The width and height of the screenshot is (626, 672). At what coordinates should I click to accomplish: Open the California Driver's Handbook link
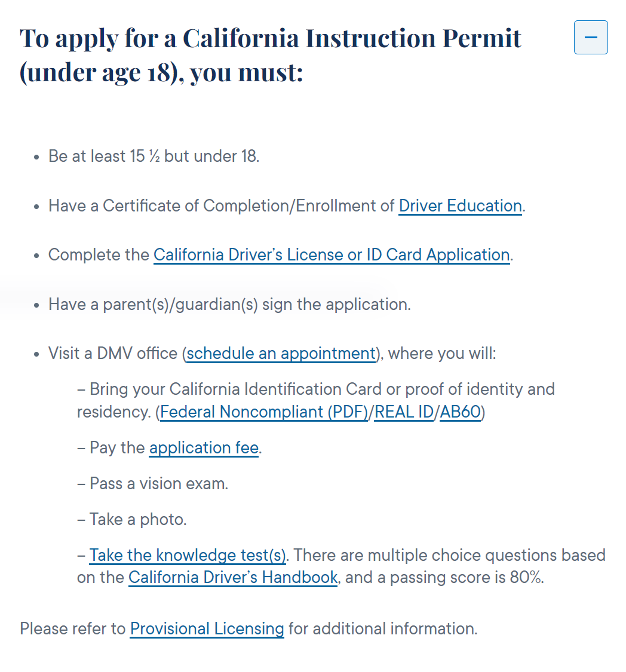coord(233,578)
